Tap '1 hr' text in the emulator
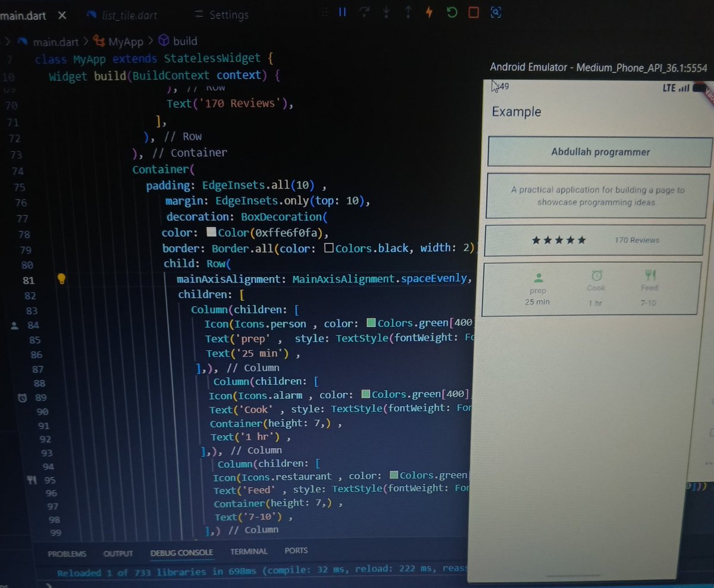714x588 pixels. point(596,303)
